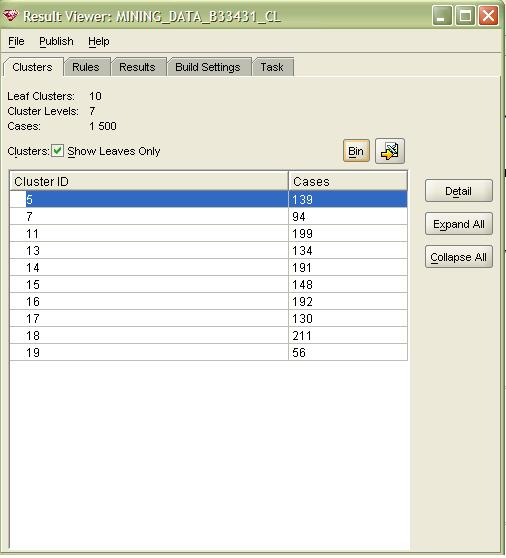Click the application icon in title bar
Viewport: 506px width, 558px height.
(10, 16)
